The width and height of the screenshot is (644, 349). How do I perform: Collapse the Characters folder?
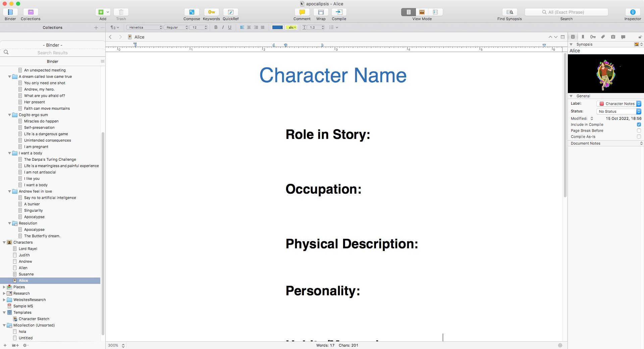[4, 242]
